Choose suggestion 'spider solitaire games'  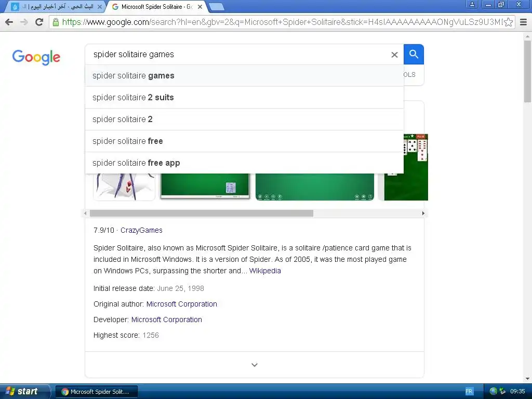click(244, 76)
